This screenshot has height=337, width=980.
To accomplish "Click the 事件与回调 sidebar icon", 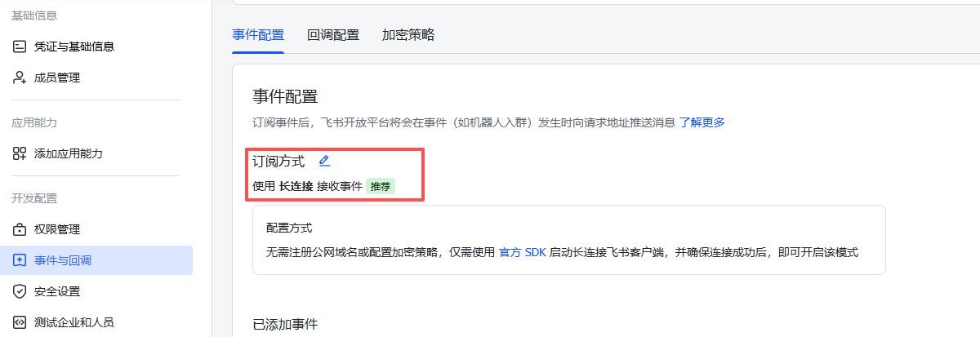I will [x=20, y=260].
